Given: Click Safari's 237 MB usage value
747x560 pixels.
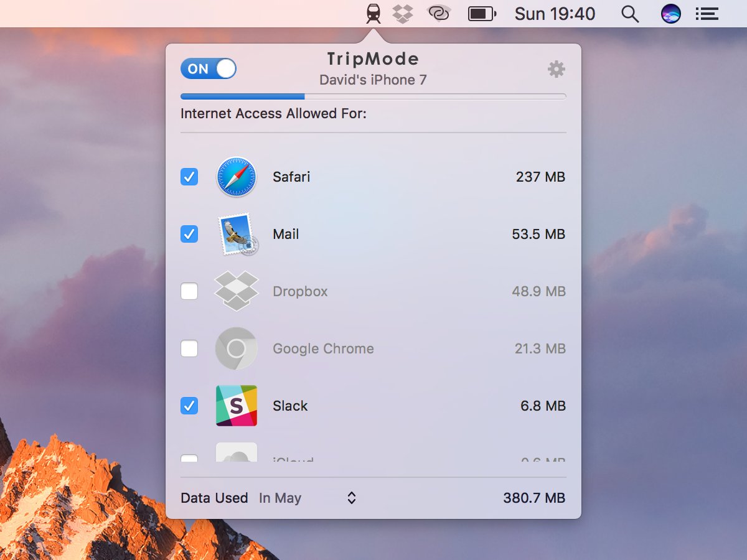Looking at the screenshot, I should pos(540,177).
